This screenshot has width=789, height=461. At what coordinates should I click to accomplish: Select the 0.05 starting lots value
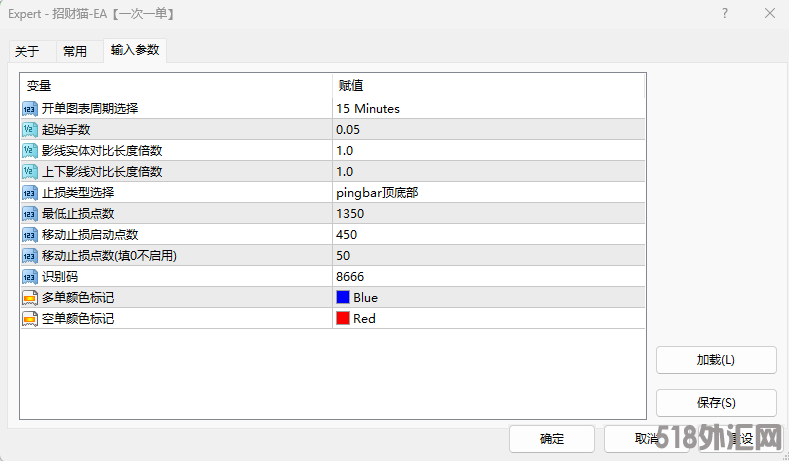click(348, 130)
